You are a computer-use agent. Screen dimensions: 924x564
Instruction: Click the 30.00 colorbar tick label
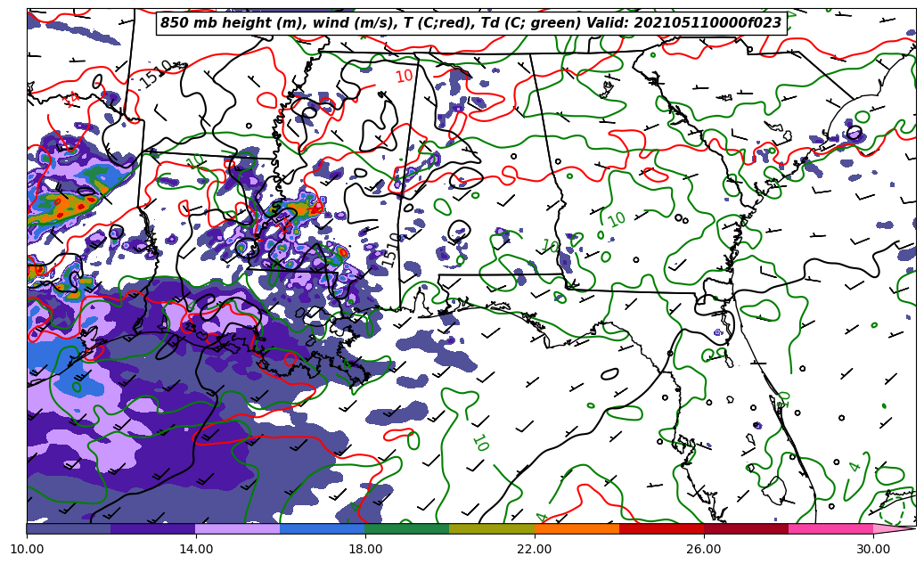[873, 549]
